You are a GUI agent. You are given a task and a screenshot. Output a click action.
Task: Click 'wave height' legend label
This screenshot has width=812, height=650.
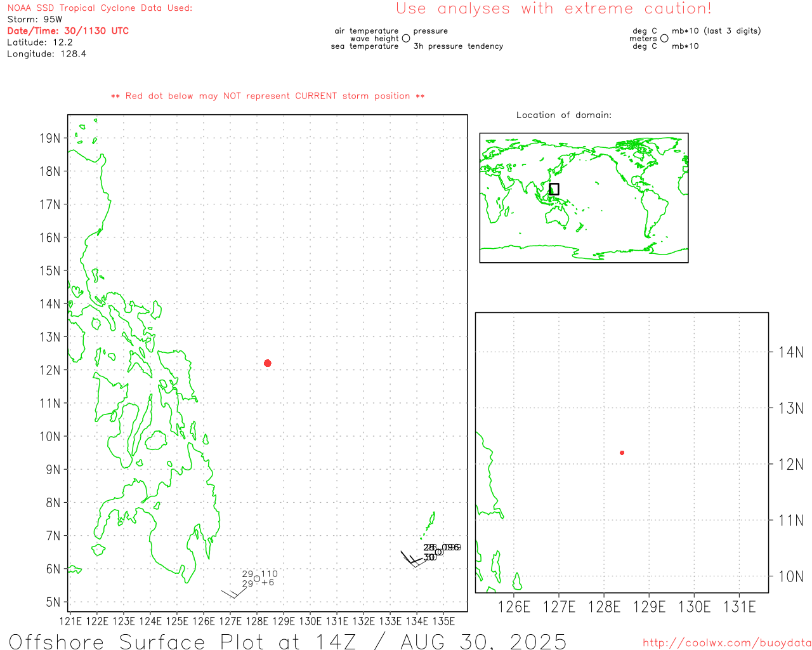[374, 39]
